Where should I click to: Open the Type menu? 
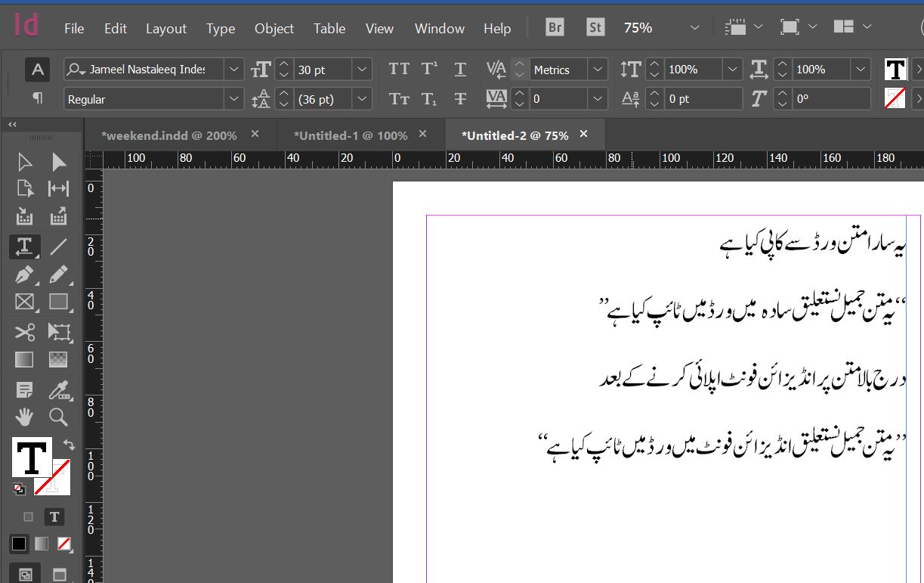(x=221, y=28)
